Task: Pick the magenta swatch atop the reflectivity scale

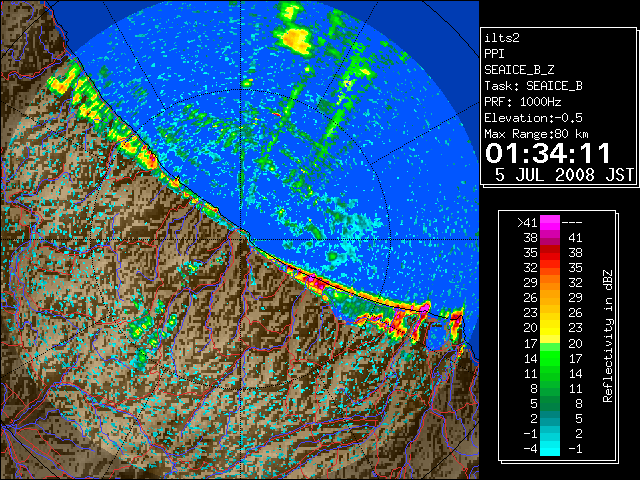Action: point(550,223)
